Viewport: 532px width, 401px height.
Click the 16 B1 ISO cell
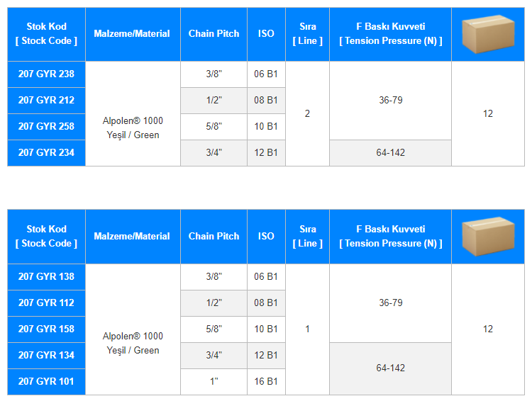pyautogui.click(x=266, y=382)
